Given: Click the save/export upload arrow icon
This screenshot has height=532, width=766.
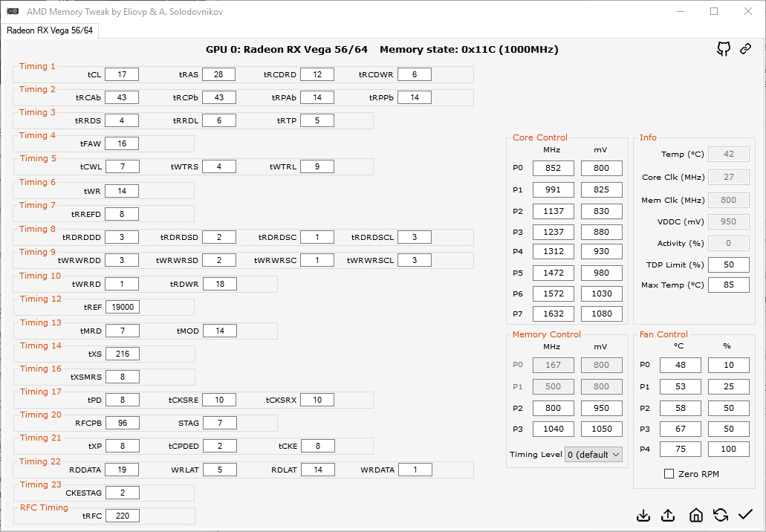Looking at the screenshot, I should [668, 515].
